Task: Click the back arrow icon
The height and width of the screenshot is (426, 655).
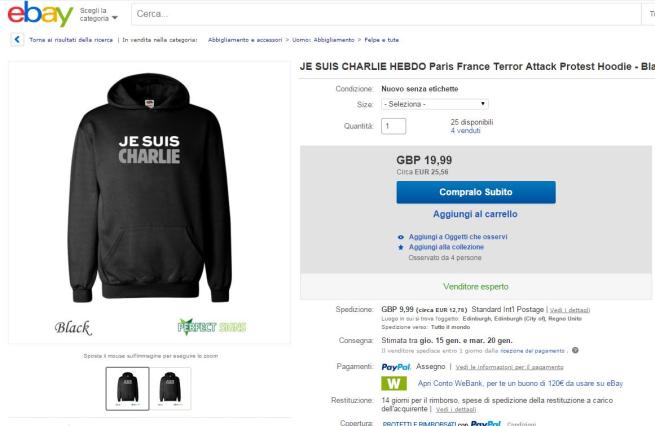Action: pos(13,40)
